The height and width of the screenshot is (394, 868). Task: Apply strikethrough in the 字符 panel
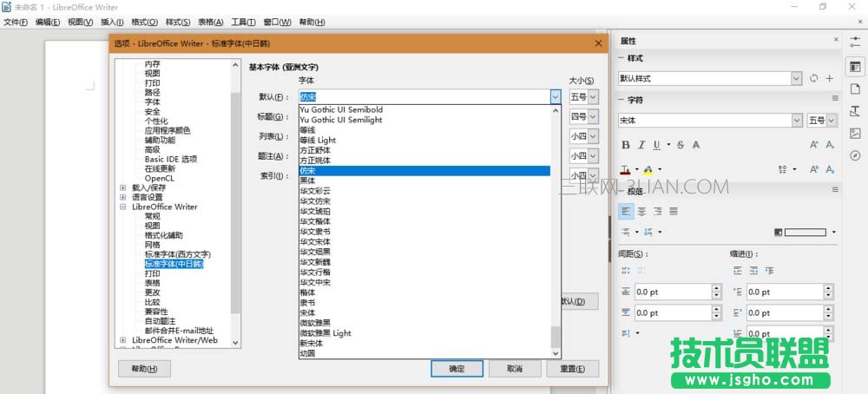pyautogui.click(x=681, y=145)
